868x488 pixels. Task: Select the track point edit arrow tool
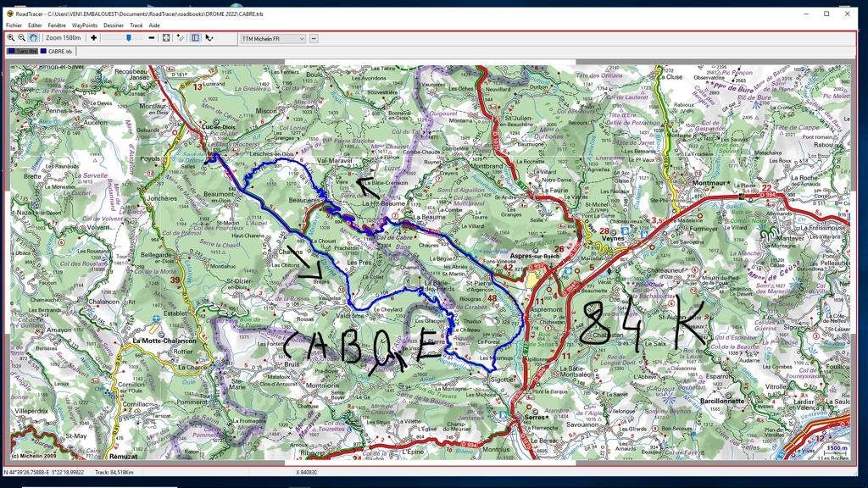209,38
